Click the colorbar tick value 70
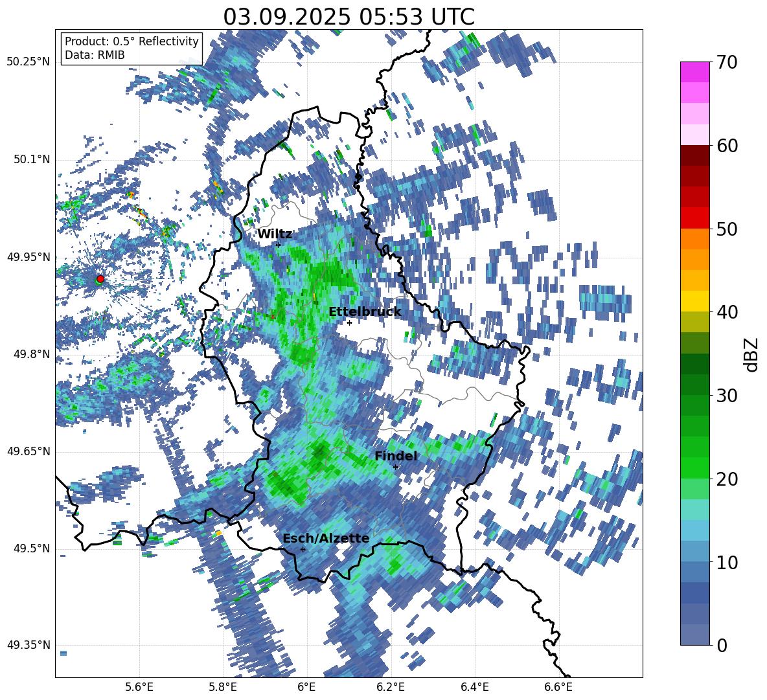The width and height of the screenshot is (767, 700). 727,63
